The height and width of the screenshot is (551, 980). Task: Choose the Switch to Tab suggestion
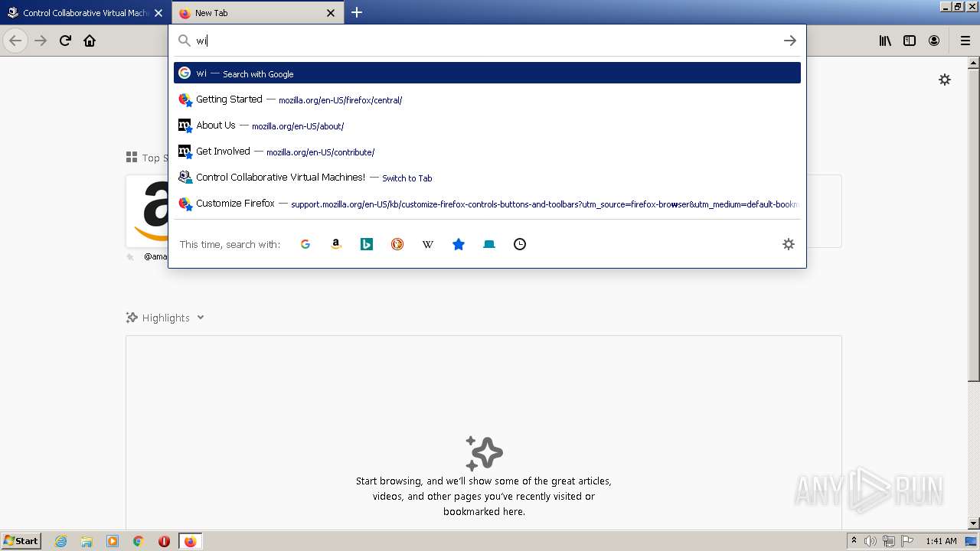(x=487, y=178)
